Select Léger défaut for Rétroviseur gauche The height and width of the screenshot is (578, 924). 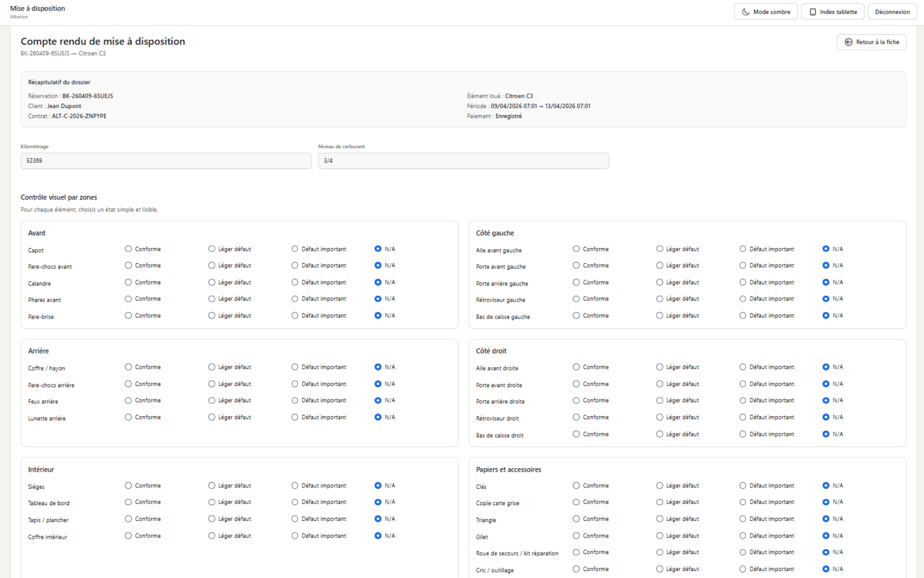click(660, 299)
